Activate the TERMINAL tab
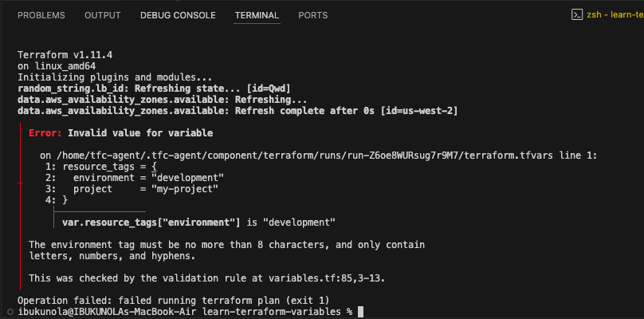Viewport: 644px width, 319px height. [257, 16]
